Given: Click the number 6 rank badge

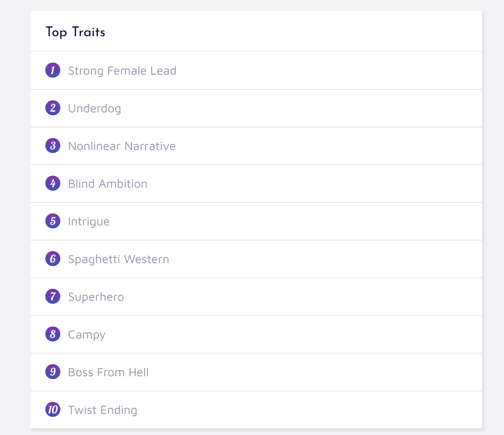Looking at the screenshot, I should coord(53,259).
